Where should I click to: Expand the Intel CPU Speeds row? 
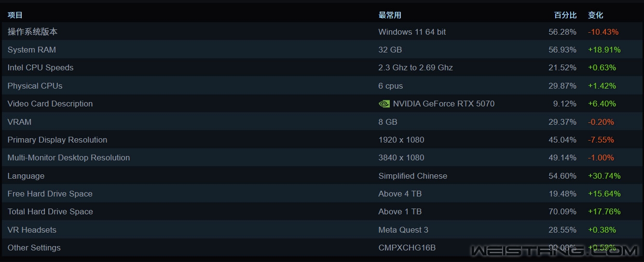[x=41, y=67]
